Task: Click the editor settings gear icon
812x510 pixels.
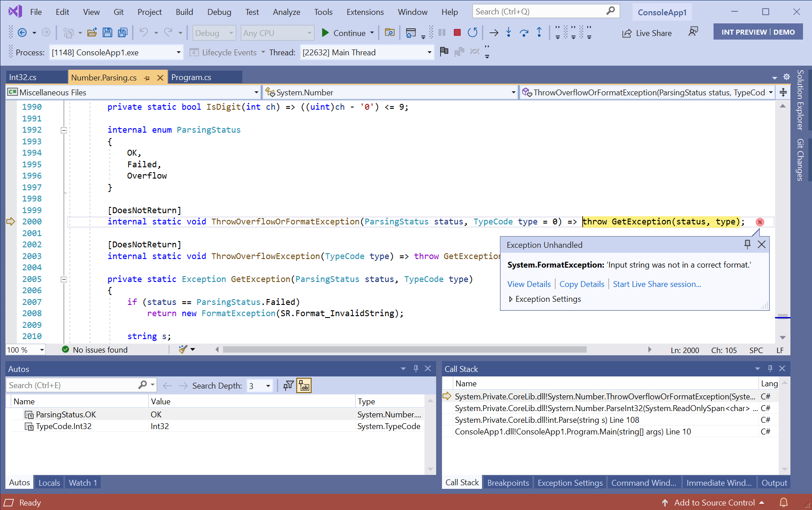Action: [x=786, y=77]
